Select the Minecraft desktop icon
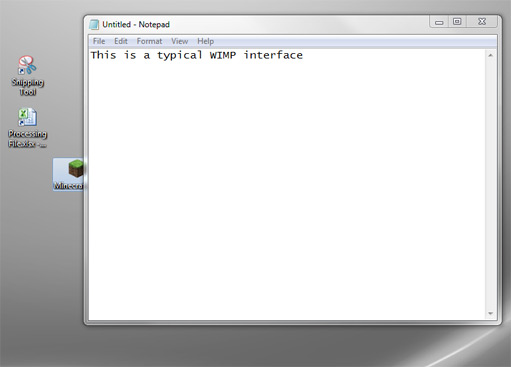The image size is (511, 367). (x=69, y=175)
